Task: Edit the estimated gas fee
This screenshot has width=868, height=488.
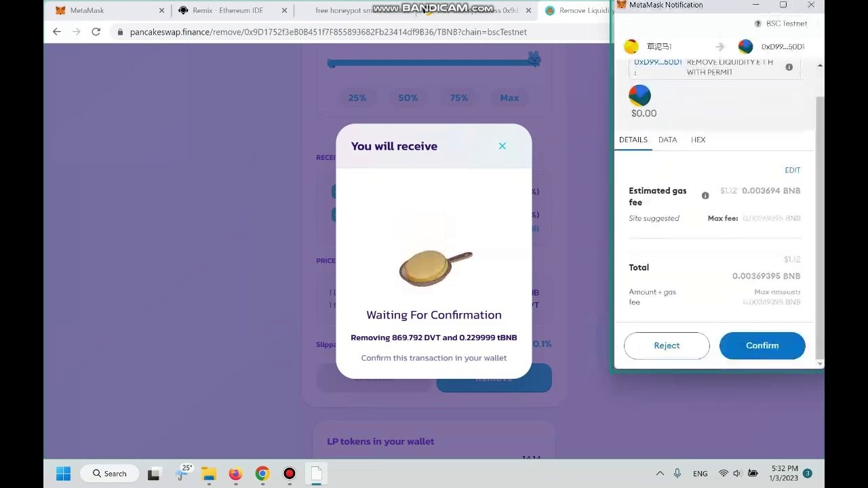Action: coord(792,170)
